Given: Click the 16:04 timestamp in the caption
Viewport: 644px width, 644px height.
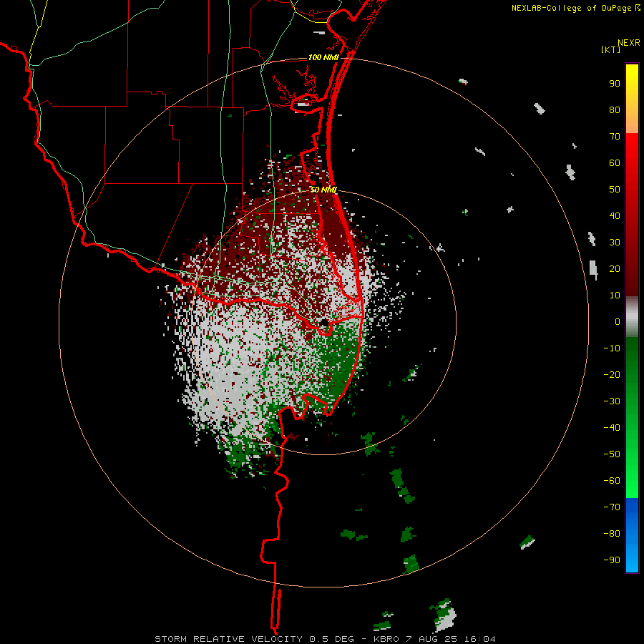Looking at the screenshot, I should 480,639.
